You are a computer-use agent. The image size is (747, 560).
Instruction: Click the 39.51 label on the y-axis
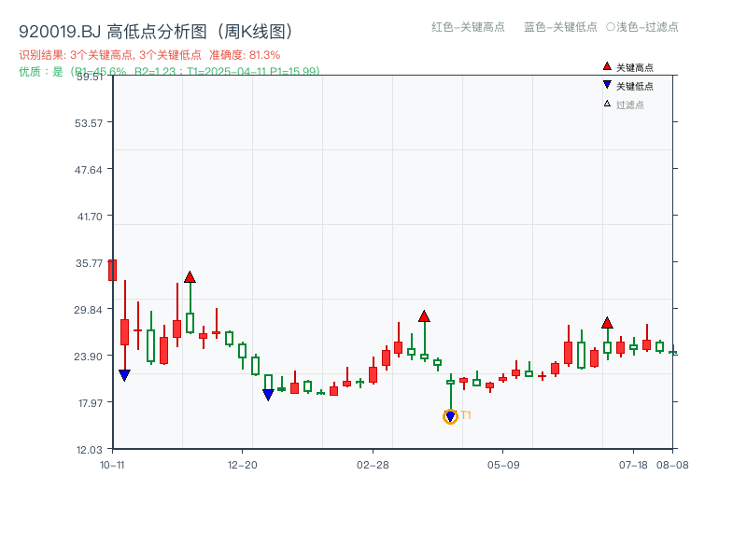coord(88,79)
